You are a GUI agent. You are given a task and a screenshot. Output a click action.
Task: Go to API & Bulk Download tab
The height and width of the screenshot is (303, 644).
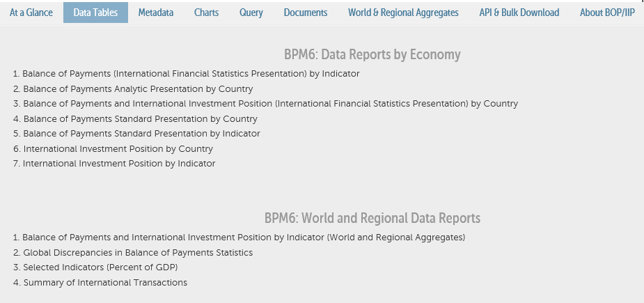[519, 13]
